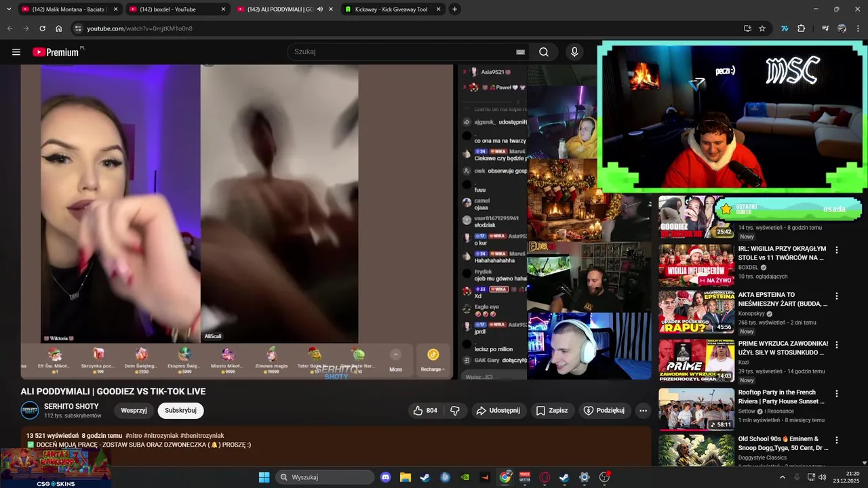Viewport: 868px width, 488px height.
Task: Open Chrome home page icon
Action: click(x=59, y=28)
